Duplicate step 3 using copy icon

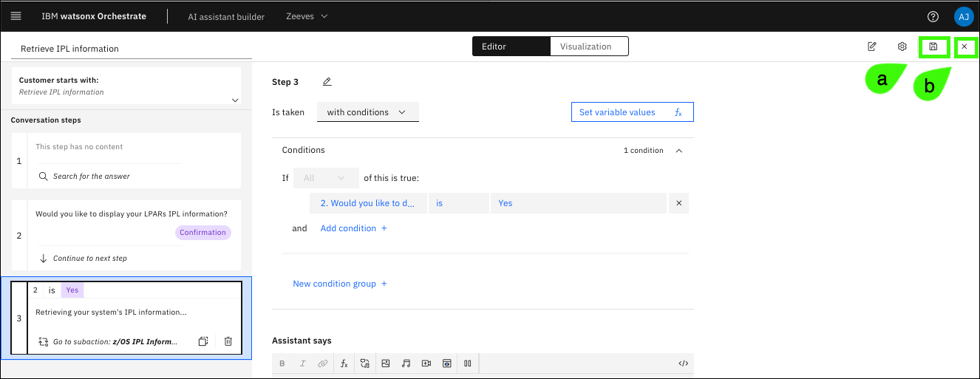point(203,341)
